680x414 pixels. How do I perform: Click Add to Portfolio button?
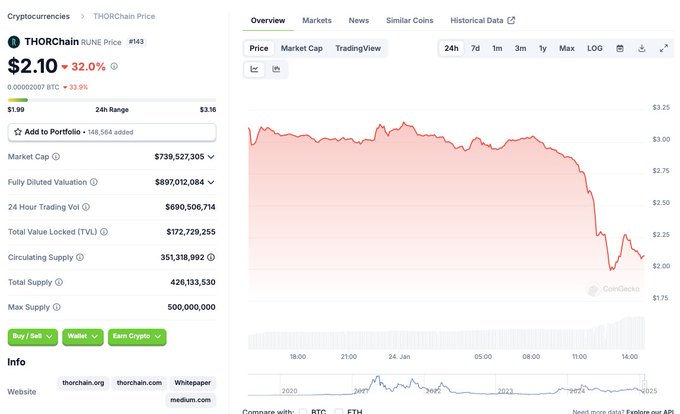tap(112, 132)
